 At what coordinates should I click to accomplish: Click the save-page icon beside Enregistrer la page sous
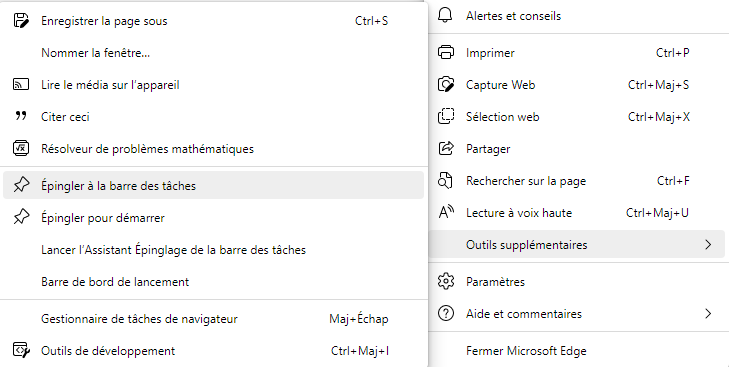point(21,21)
